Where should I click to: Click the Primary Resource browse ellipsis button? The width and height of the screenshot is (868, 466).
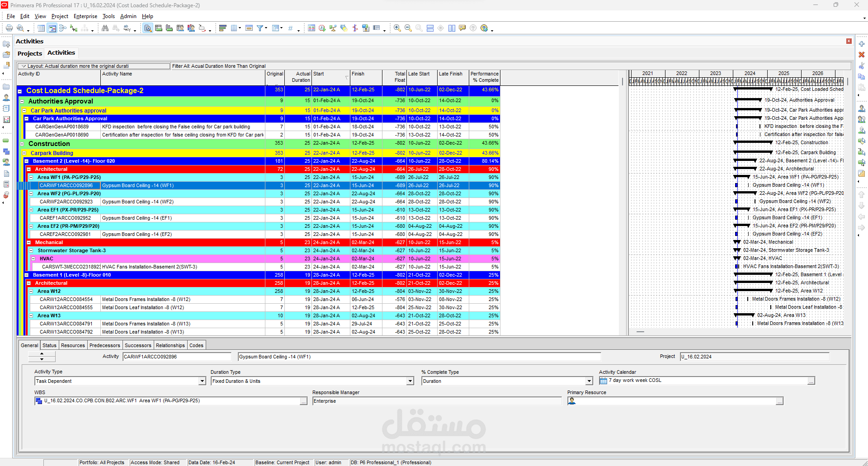pyautogui.click(x=779, y=401)
